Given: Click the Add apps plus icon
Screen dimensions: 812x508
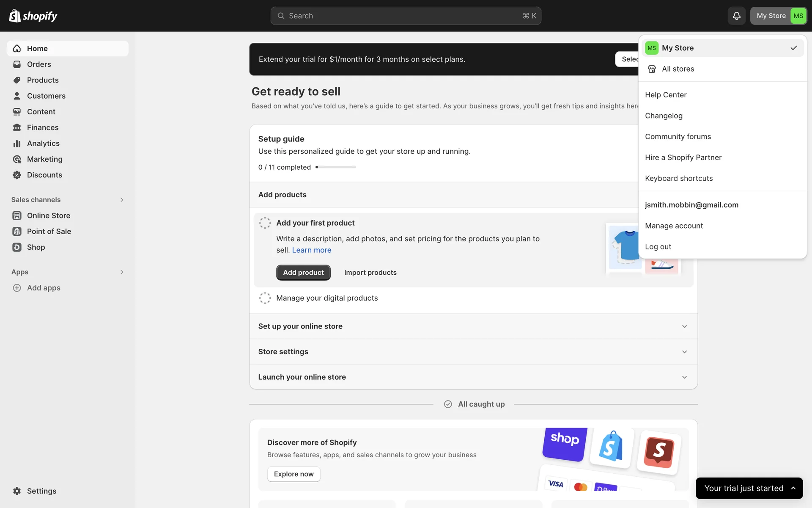Looking at the screenshot, I should 17,288.
